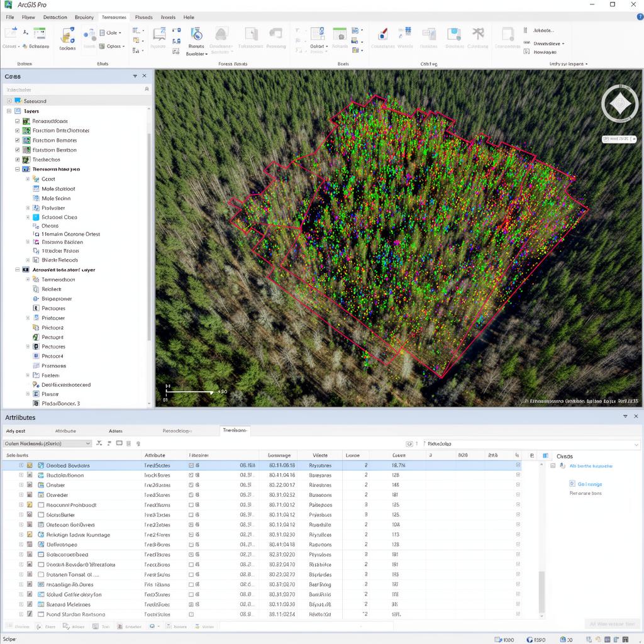This screenshot has height=644, width=644.
Task: Click the Bilaste Releods layer icon
Action: 36,260
